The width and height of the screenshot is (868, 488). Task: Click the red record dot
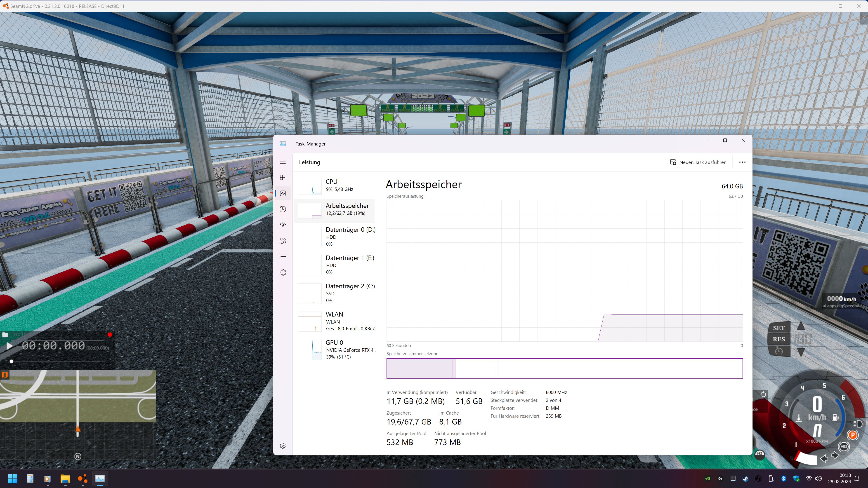[109, 335]
